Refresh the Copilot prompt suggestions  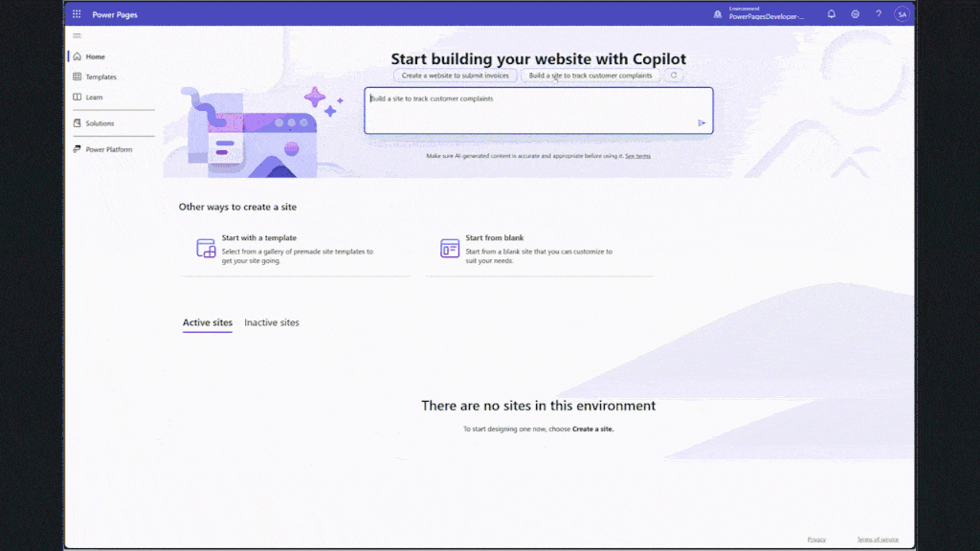click(673, 75)
